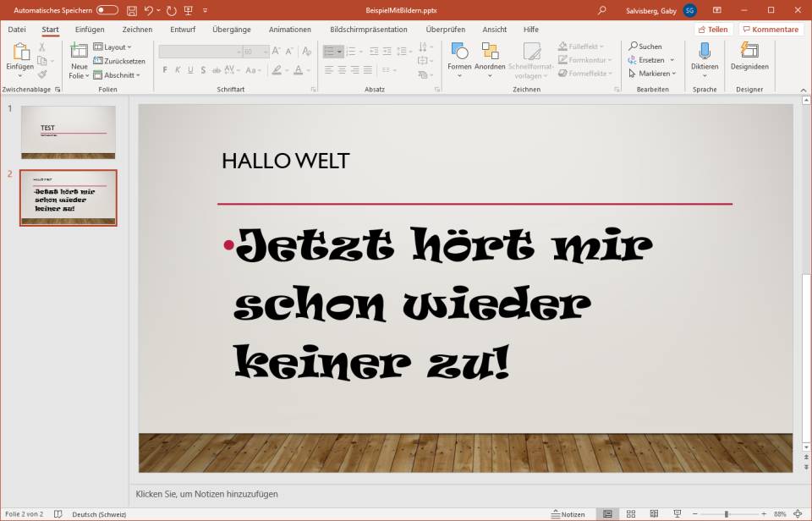Align text left
812x521 pixels.
[329, 70]
